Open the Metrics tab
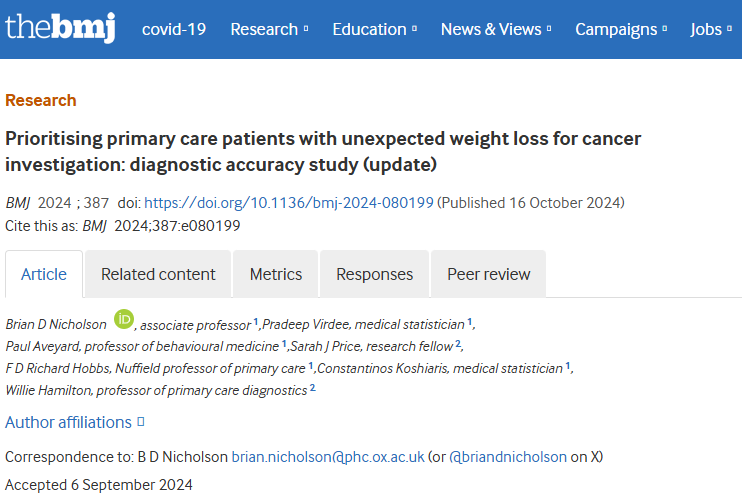This screenshot has width=742, height=496. pyautogui.click(x=276, y=274)
